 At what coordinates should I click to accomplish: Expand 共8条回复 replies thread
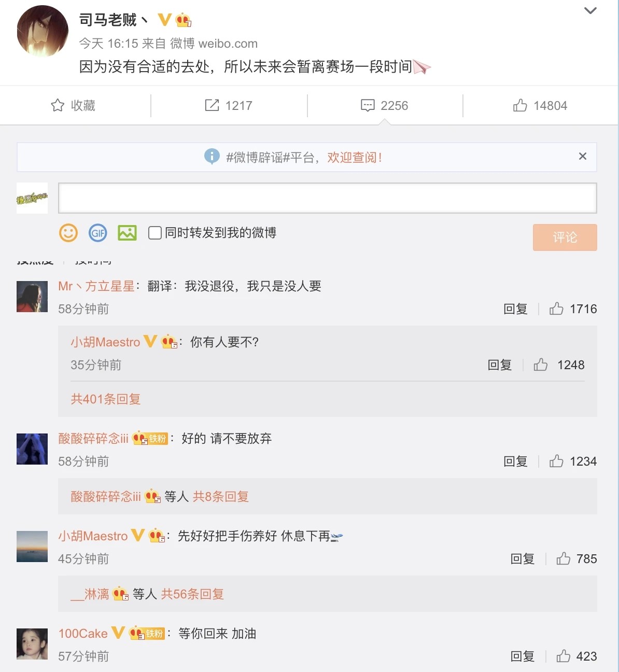click(x=221, y=497)
